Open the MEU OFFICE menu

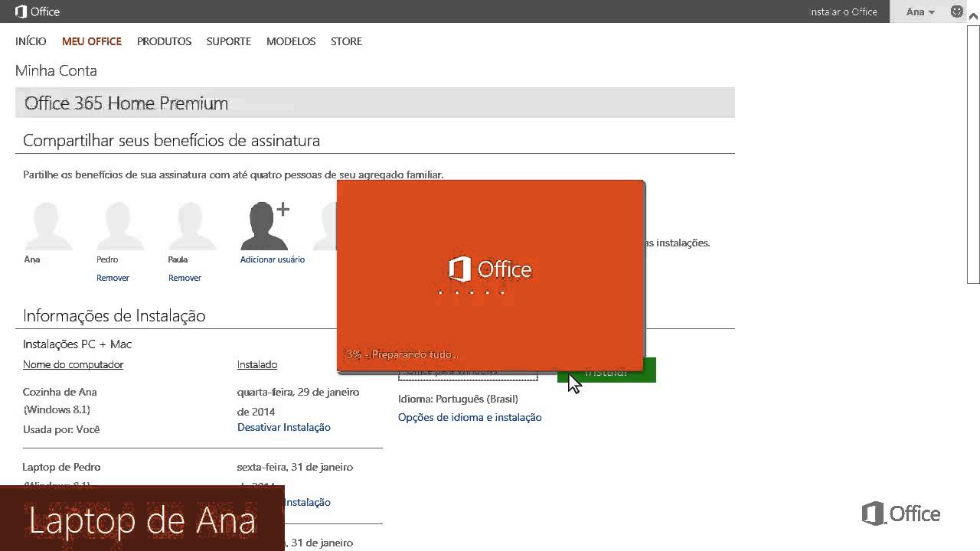pos(92,41)
